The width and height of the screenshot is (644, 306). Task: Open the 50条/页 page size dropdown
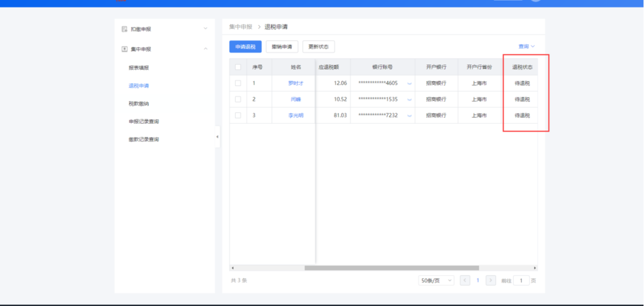point(436,281)
